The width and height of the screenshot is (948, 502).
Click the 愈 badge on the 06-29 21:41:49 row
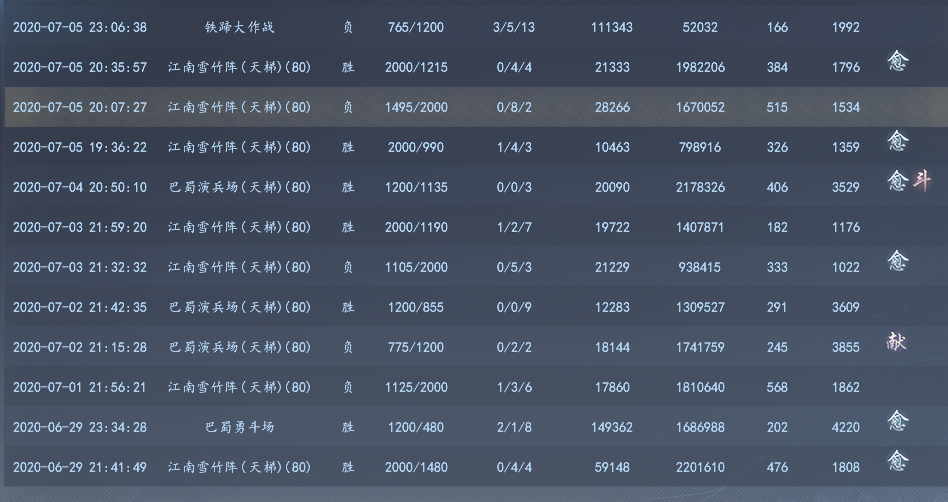pyautogui.click(x=898, y=461)
